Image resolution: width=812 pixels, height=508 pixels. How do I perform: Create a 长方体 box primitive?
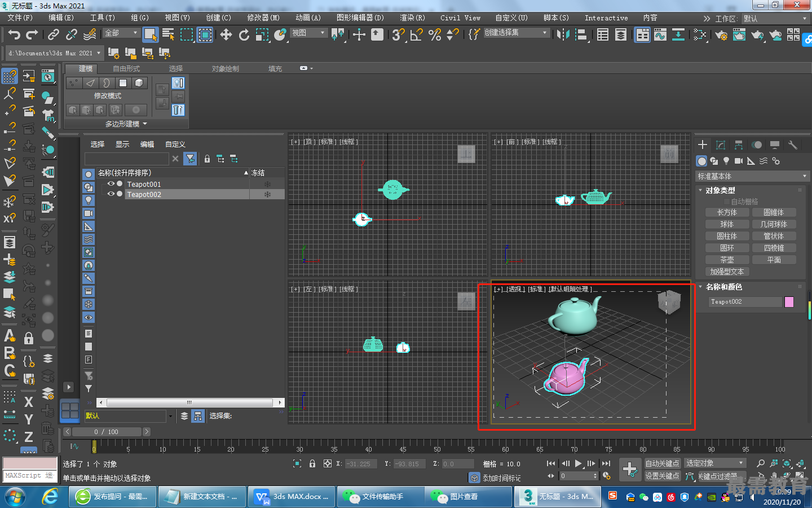[727, 212]
